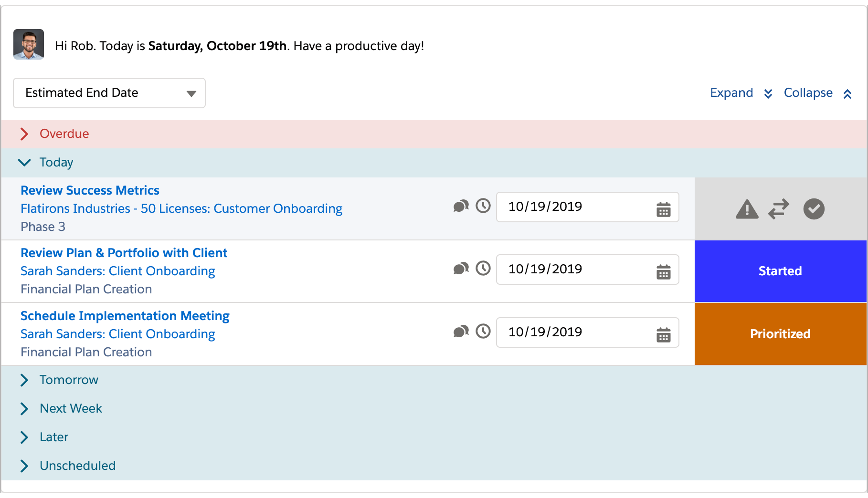Mark Review Success Metrics complete via checkmark icon
The width and height of the screenshot is (868, 498).
[814, 209]
